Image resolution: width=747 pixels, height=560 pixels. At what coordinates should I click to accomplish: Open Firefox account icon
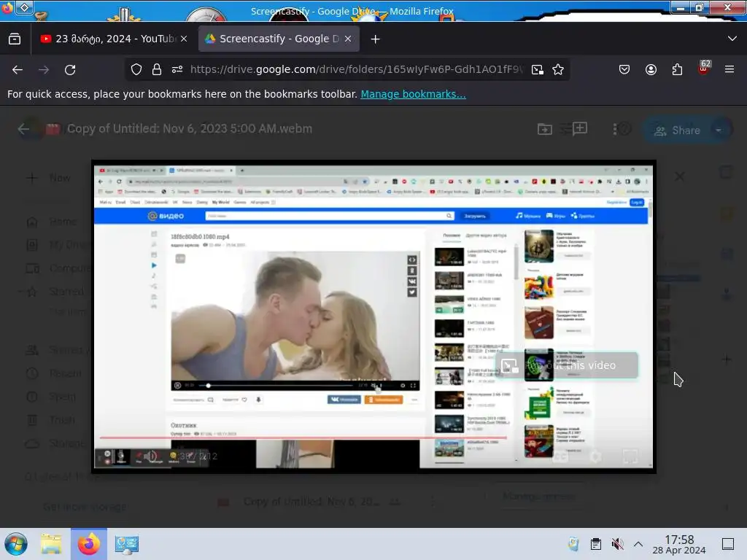651,69
